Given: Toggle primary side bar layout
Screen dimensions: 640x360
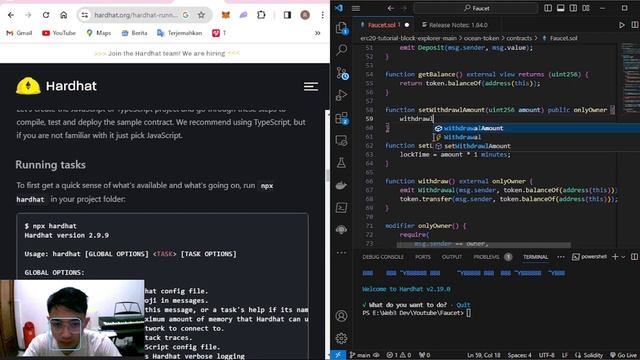Looking at the screenshot, I should tap(548, 8).
